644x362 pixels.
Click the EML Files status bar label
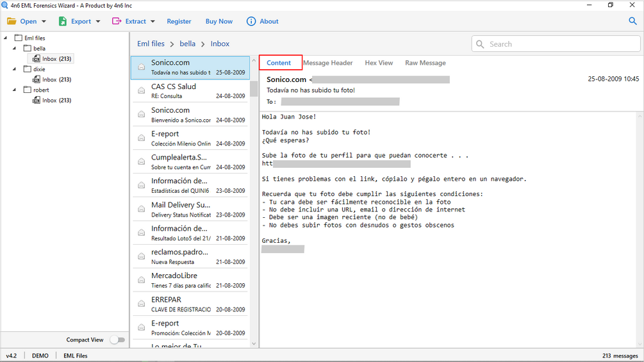[x=76, y=356]
